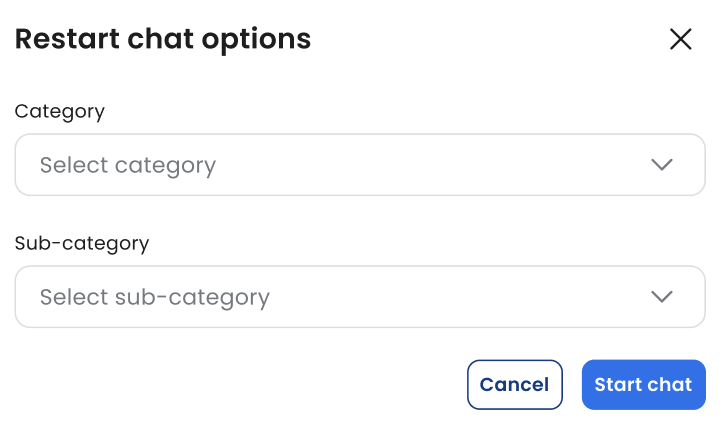
Task: Confirm restart with the blue Start chat button
Action: 643,385
